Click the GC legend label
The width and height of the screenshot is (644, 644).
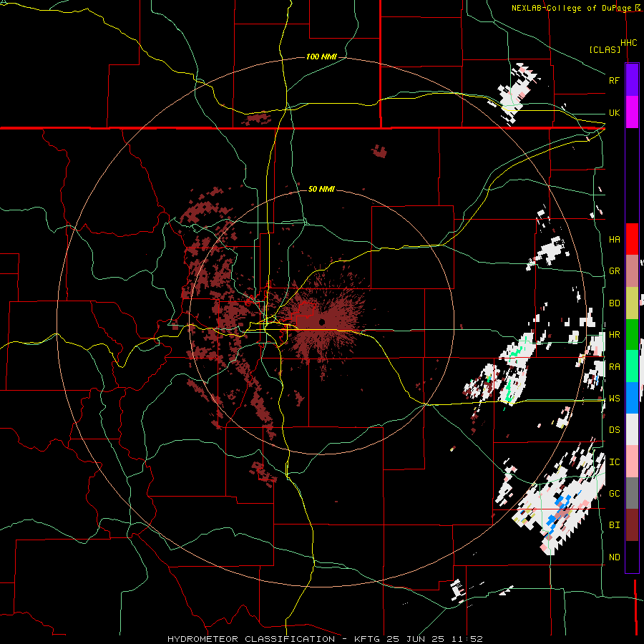pos(614,494)
